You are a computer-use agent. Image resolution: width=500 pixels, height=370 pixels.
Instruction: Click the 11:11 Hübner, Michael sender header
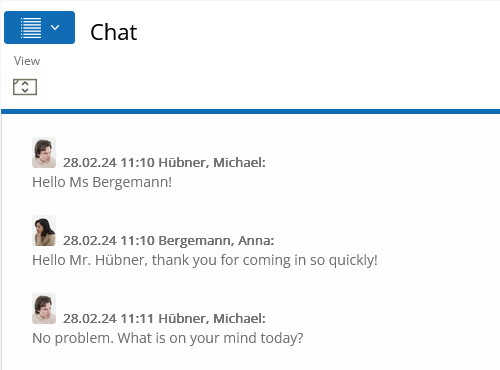point(164,319)
